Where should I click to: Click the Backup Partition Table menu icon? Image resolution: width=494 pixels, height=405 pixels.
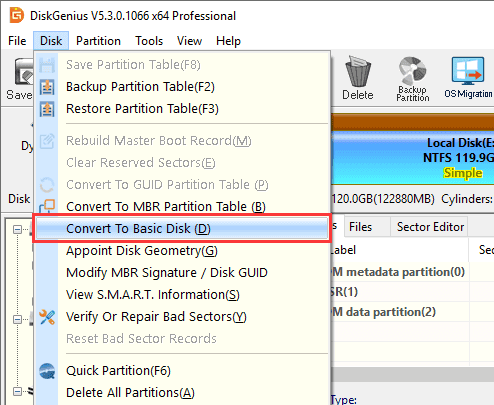tap(47, 87)
